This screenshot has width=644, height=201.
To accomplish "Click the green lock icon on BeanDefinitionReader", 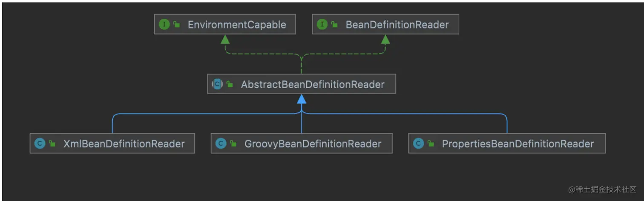I will click(334, 25).
